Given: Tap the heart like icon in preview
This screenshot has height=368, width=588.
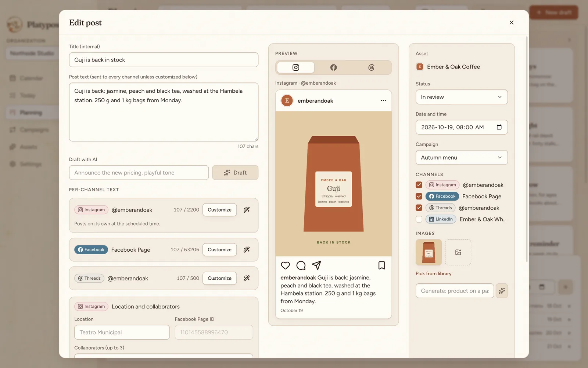Looking at the screenshot, I should 285,265.
